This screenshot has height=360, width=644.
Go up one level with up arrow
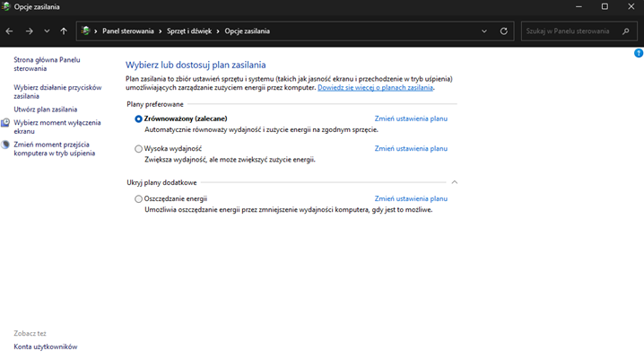pyautogui.click(x=64, y=31)
